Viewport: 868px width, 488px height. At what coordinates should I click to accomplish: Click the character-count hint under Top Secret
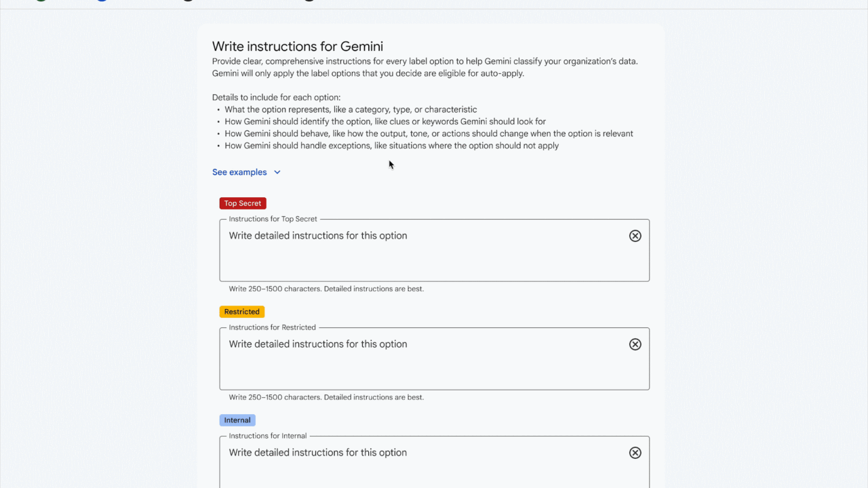(326, 289)
